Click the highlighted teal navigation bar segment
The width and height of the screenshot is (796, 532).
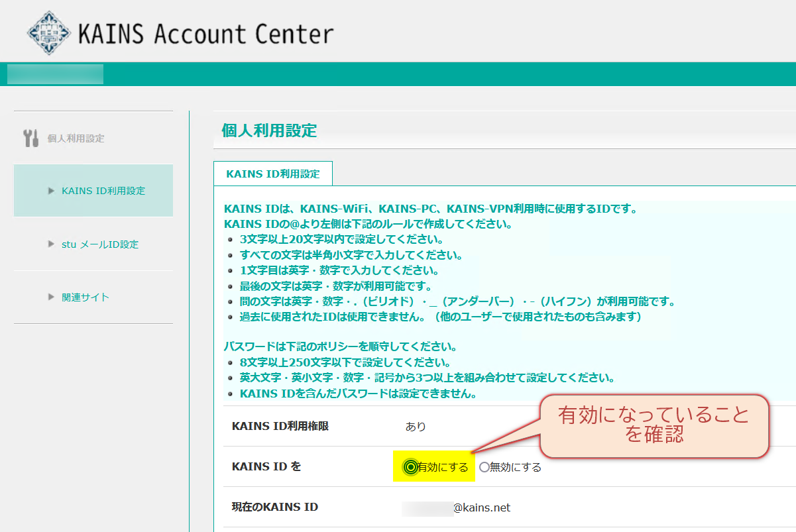point(54,74)
